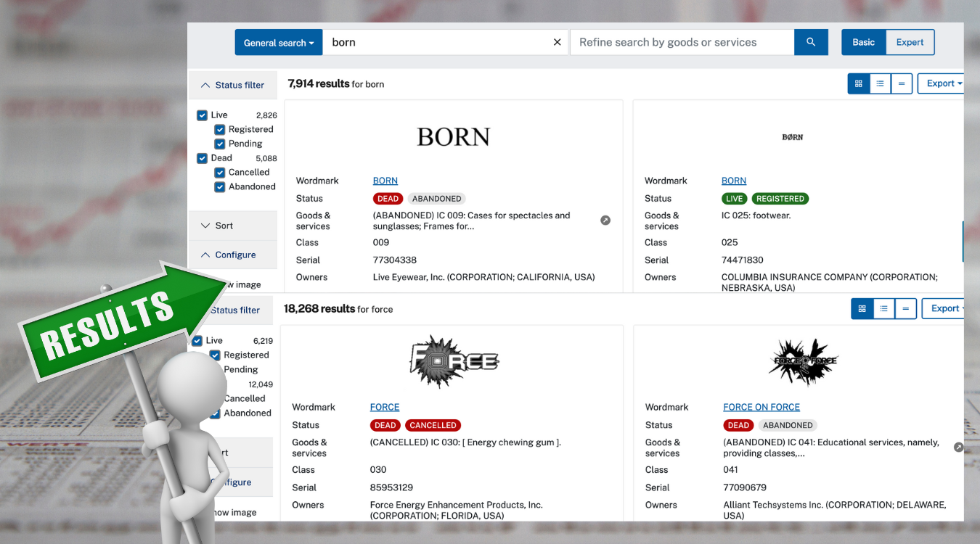Collapse the Status filter section for born
Viewport: 980px width, 544px height.
click(233, 85)
